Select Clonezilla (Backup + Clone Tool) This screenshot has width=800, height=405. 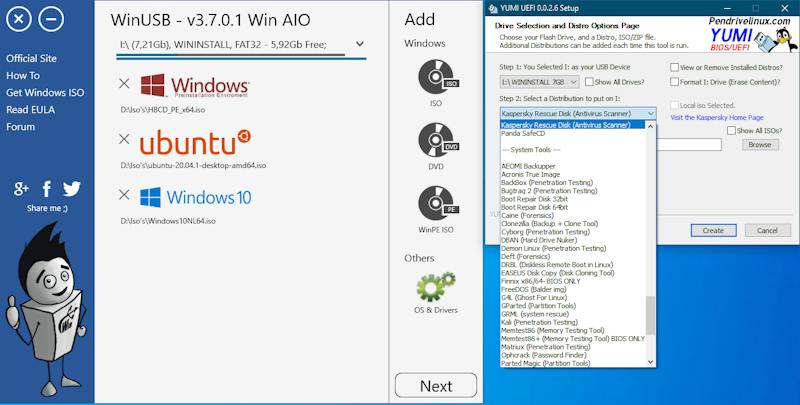[x=549, y=223]
